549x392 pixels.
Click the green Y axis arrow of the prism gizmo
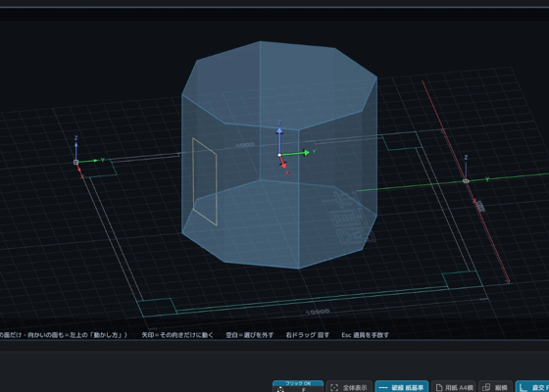tap(296, 153)
